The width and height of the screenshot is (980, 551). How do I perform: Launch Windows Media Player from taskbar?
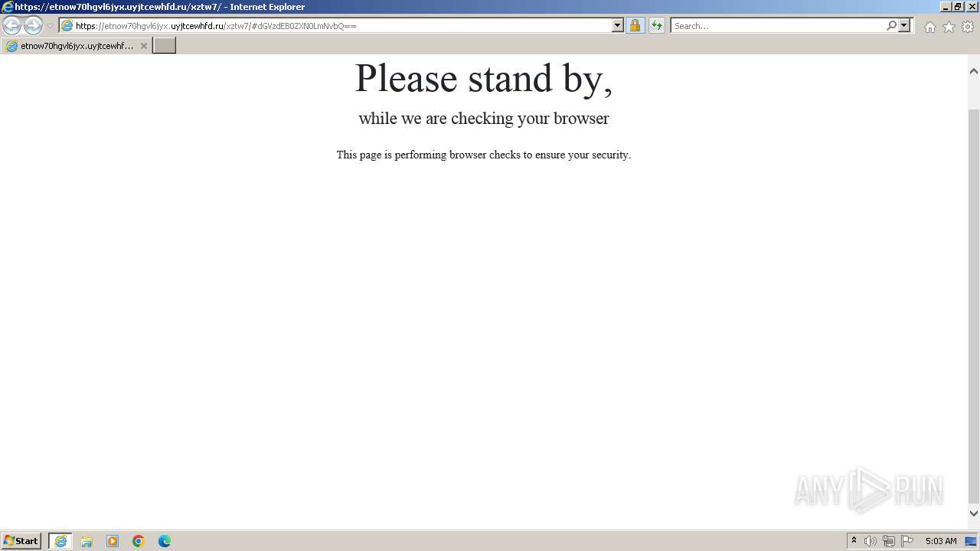coord(113,541)
